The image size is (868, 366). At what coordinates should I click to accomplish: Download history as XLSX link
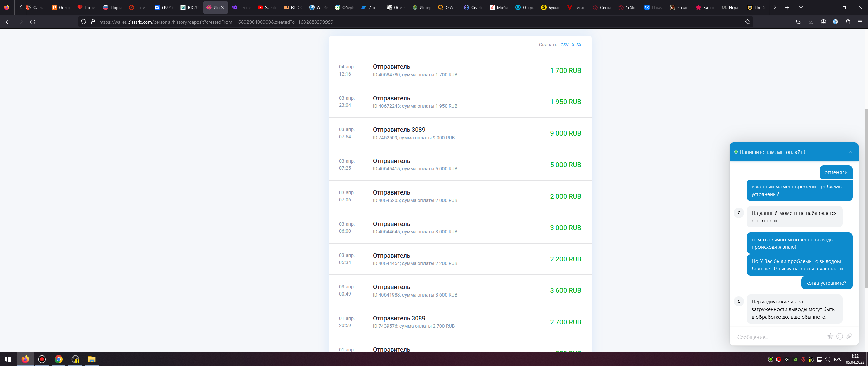click(x=576, y=45)
